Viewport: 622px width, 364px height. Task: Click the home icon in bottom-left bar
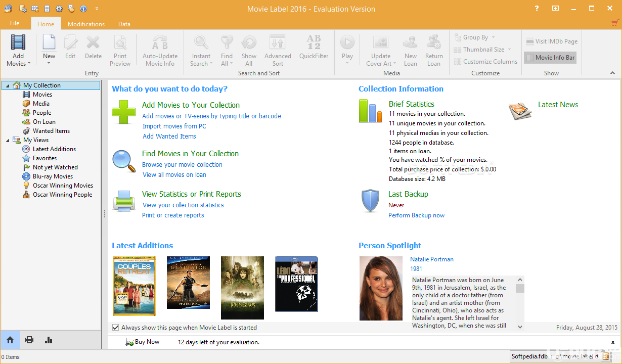coord(10,340)
